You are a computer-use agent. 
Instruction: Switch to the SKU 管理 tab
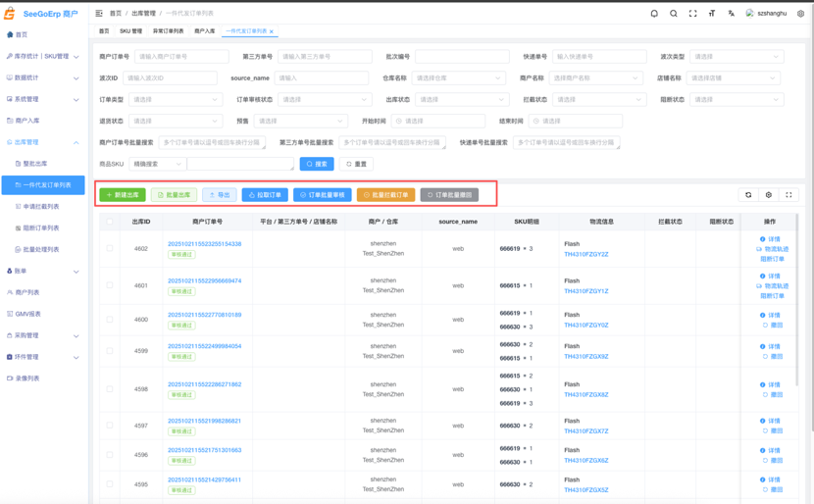coord(130,31)
